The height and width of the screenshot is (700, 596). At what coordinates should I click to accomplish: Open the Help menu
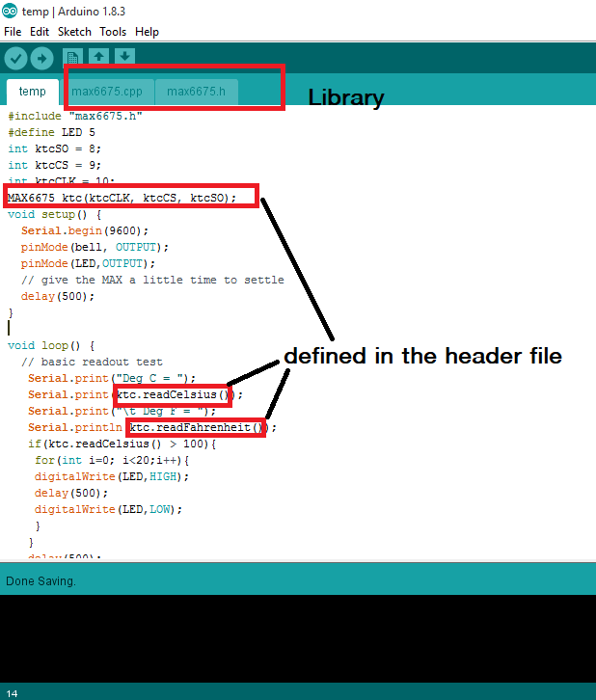pos(147,32)
